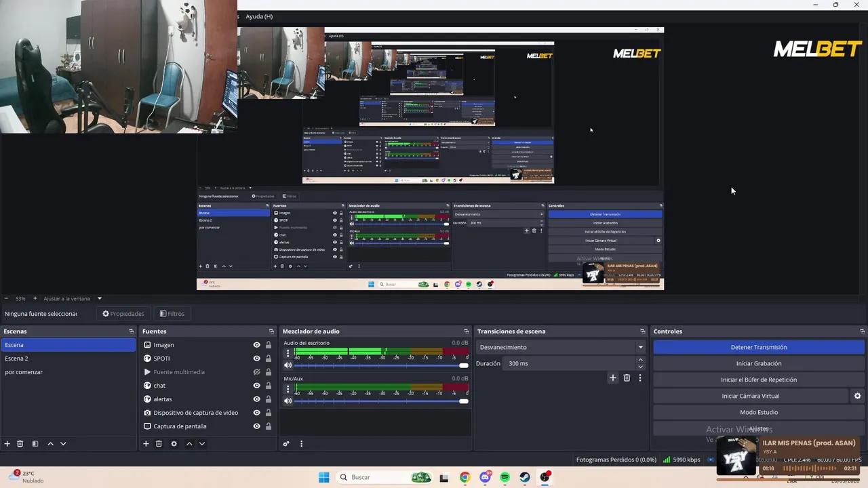Select the alertas source row
This screenshot has width=868, height=488.
click(x=207, y=399)
